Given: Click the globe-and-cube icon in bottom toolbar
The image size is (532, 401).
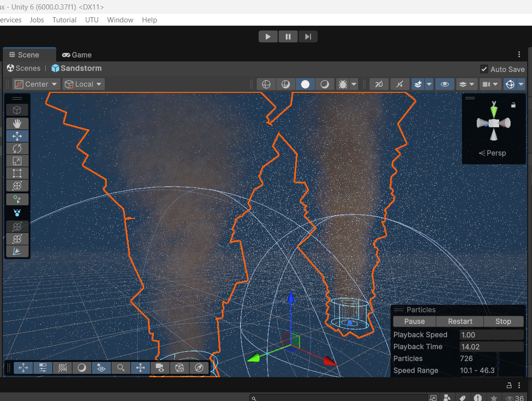Looking at the screenshot, I should tap(180, 368).
